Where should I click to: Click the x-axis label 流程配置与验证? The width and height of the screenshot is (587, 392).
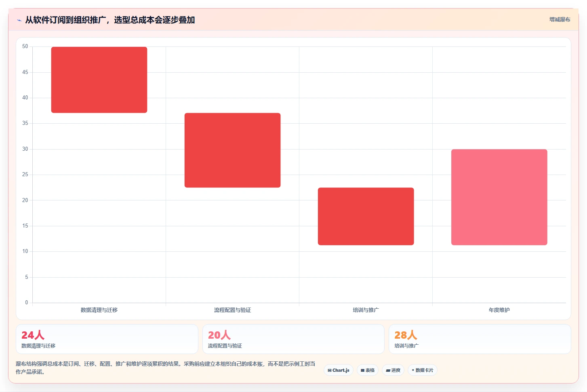click(x=232, y=310)
